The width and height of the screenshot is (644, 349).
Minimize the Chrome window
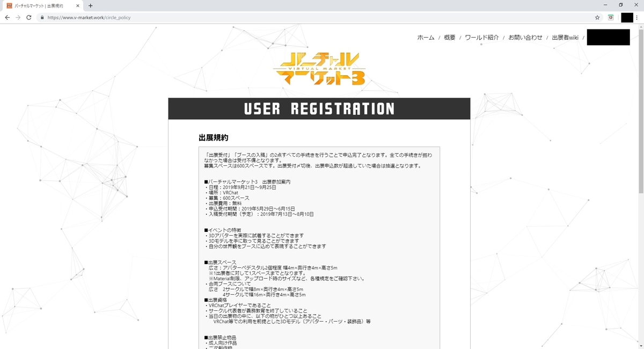pos(606,5)
